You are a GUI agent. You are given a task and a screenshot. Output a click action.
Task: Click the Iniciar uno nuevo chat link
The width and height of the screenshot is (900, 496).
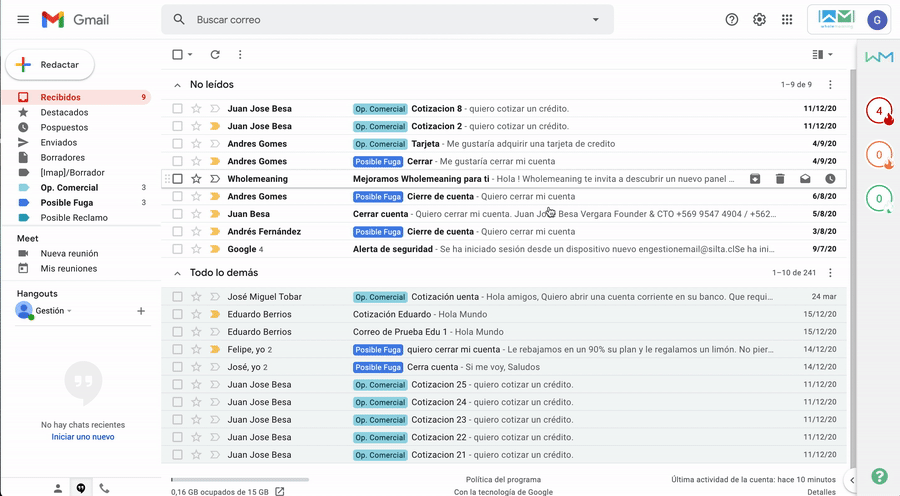pos(83,437)
